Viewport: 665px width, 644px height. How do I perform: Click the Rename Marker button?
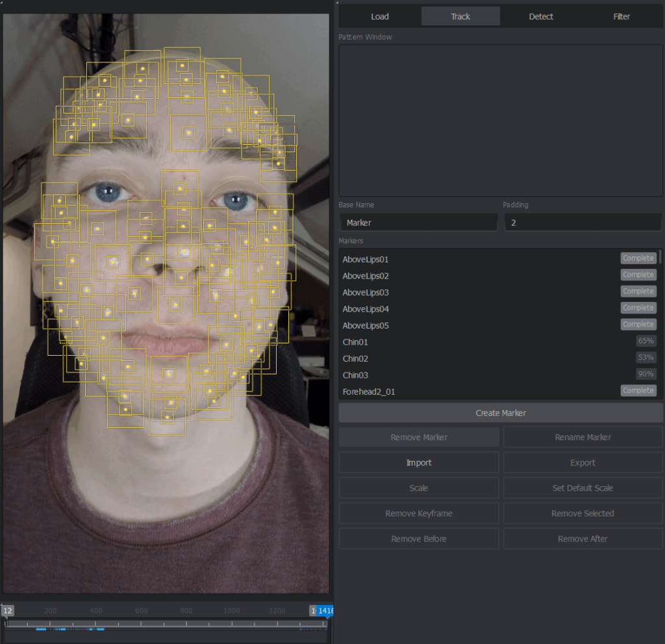pyautogui.click(x=583, y=438)
